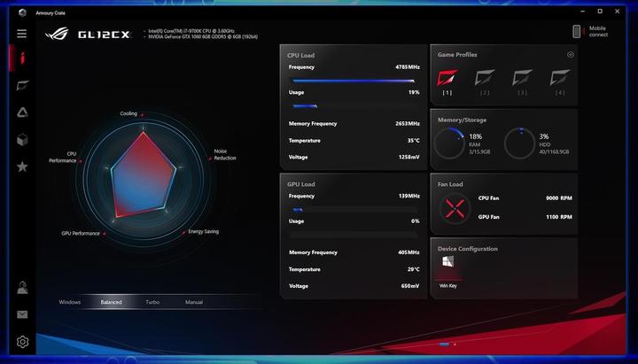
Task: Click GPU voltage value 650mV
Action: 410,286
